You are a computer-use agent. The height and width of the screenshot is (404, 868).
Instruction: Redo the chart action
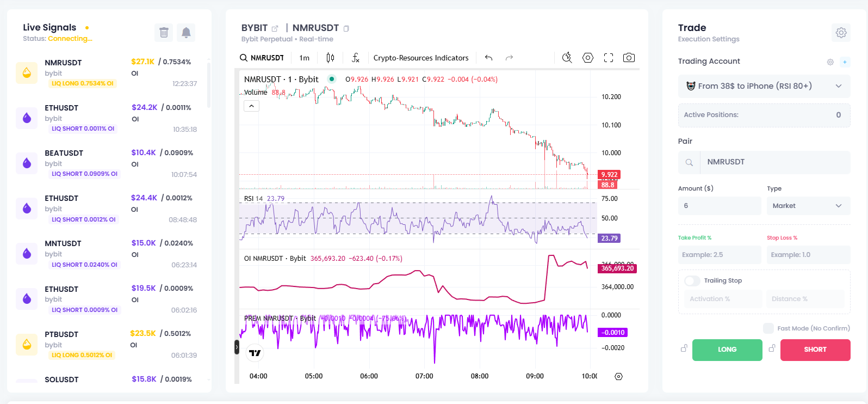[x=509, y=58]
